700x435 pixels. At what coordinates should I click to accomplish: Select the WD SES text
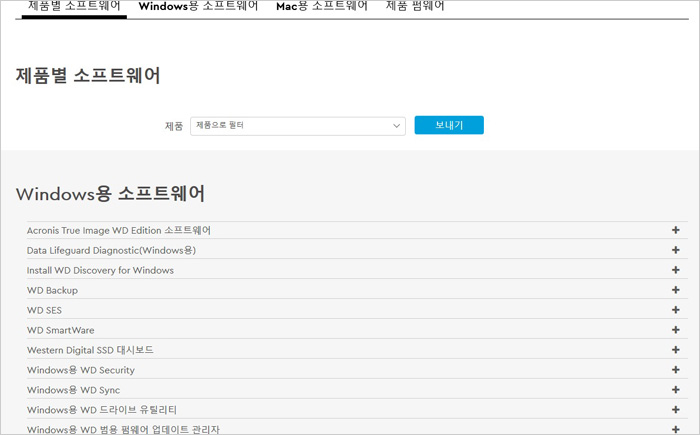[44, 310]
